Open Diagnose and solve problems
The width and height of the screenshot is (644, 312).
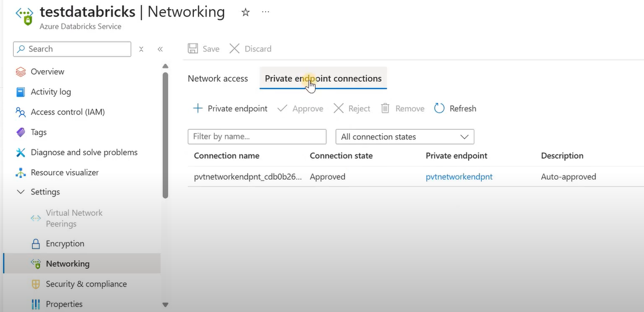pos(84,152)
